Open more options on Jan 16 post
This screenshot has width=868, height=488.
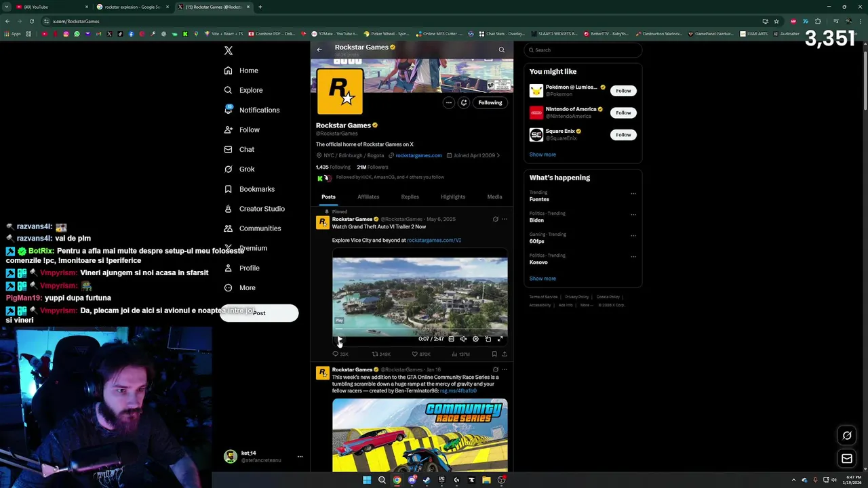click(505, 369)
